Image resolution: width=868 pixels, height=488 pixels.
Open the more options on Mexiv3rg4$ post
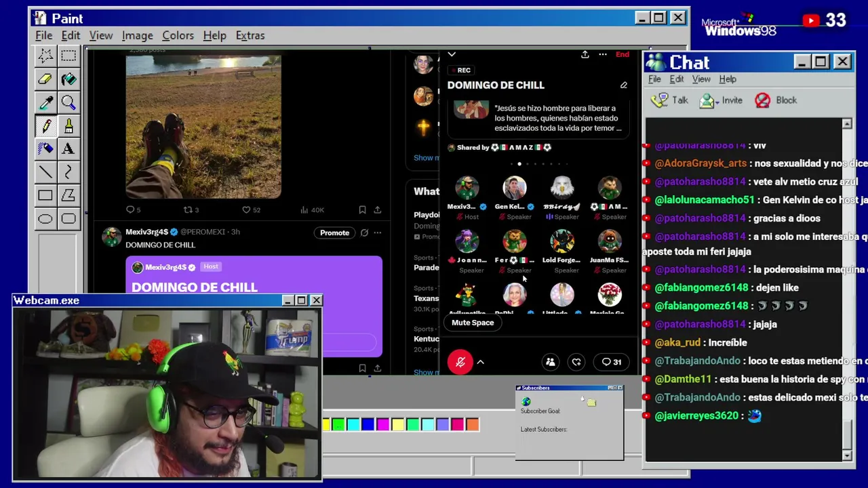pos(377,232)
